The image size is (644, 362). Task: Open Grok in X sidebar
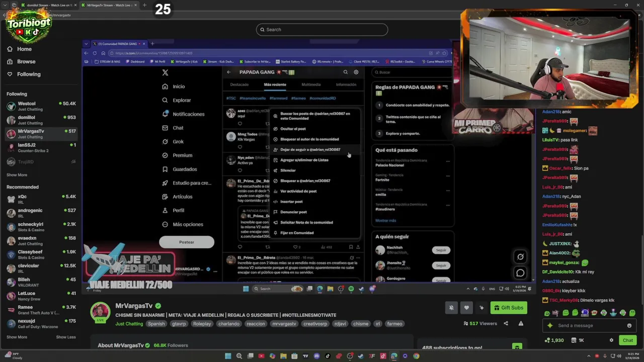173,142
